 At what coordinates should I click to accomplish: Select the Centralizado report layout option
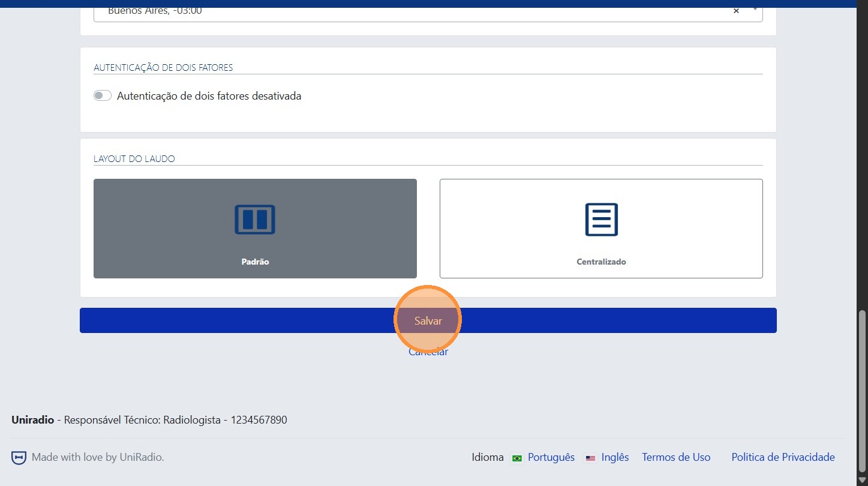pyautogui.click(x=600, y=229)
